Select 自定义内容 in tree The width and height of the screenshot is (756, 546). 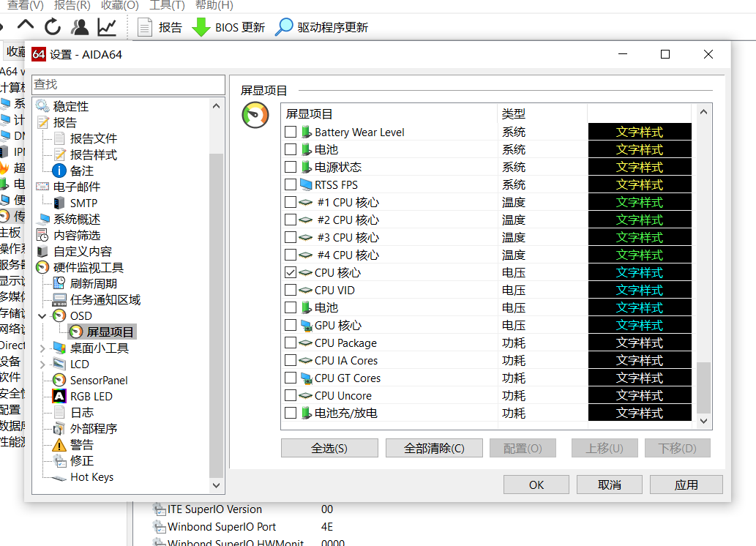click(x=83, y=251)
